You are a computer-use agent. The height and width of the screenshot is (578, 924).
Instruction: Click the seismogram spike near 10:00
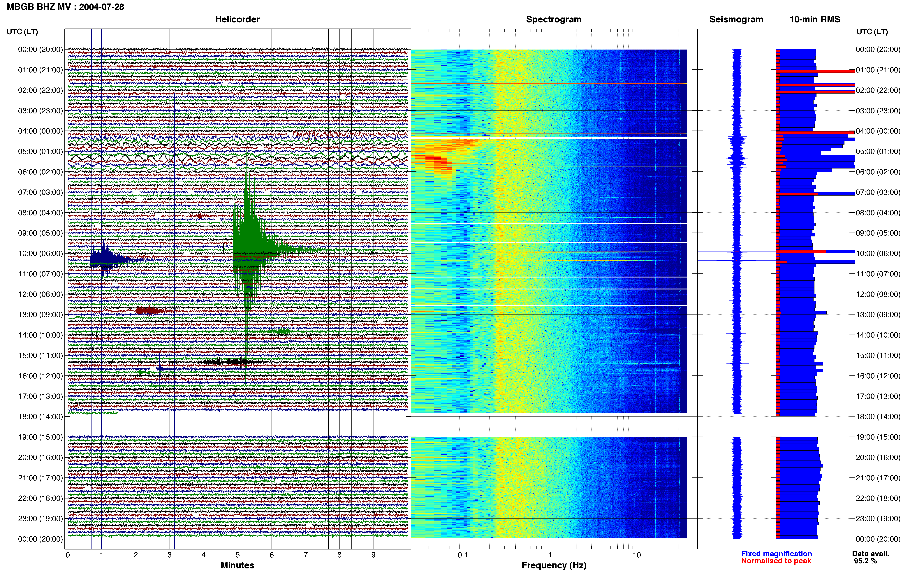[736, 252]
